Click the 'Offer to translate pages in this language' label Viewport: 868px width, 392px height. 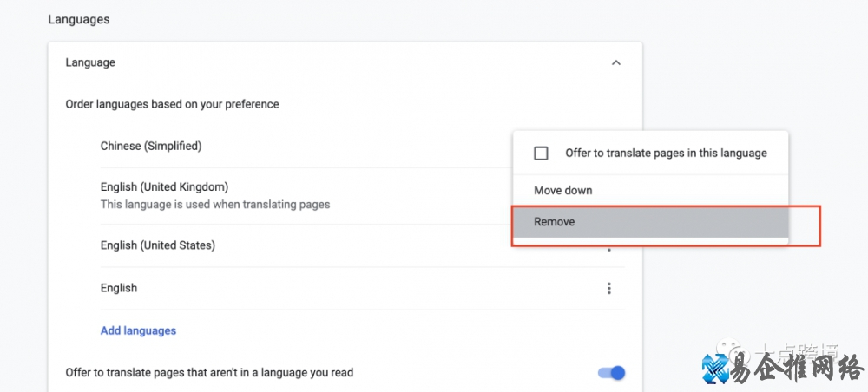coord(666,154)
